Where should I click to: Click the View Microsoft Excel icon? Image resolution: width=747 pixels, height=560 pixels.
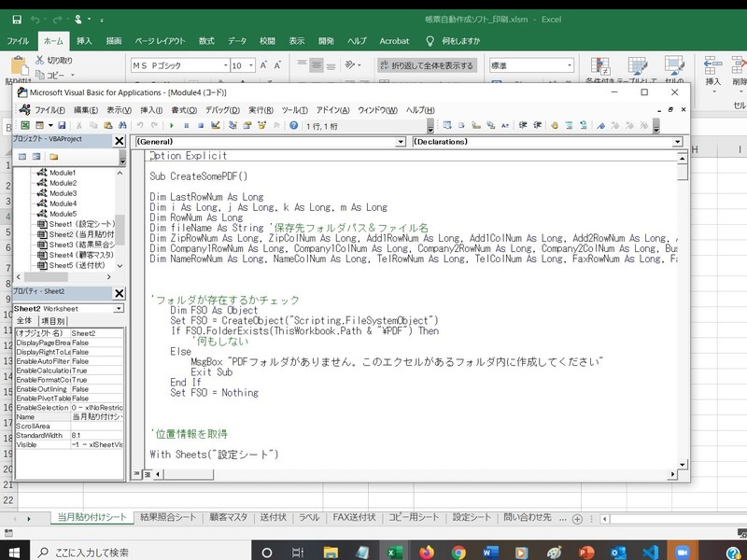click(x=25, y=125)
